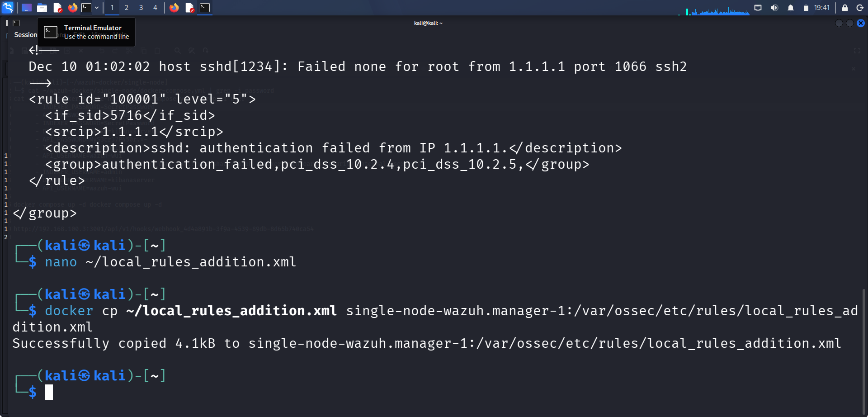Click the sshd authentication failed description line

click(333, 148)
